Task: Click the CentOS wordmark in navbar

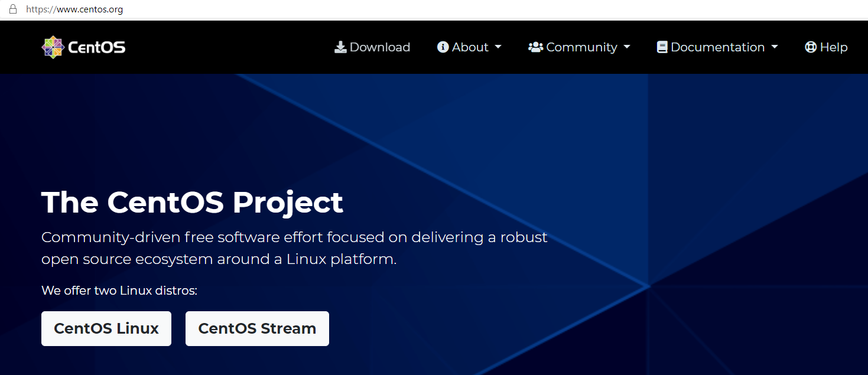Action: click(x=97, y=47)
